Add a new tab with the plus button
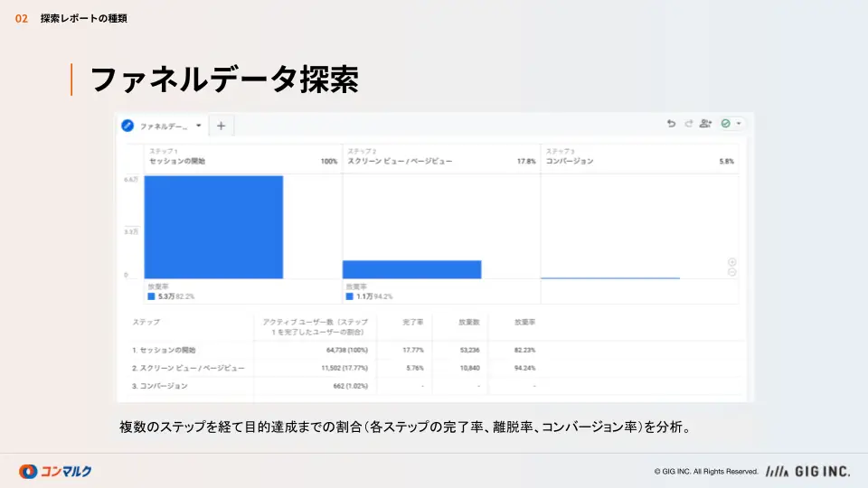The height and width of the screenshot is (488, 868). coord(221,126)
